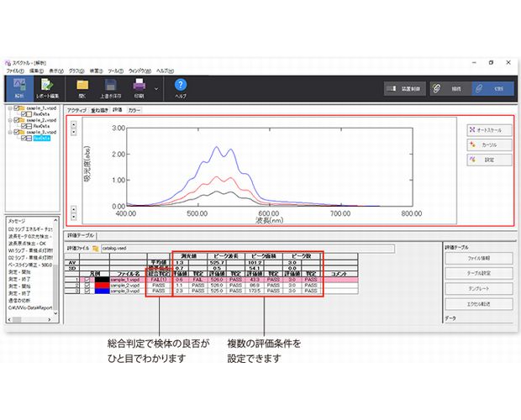The height and width of the screenshot is (420, 521).
Task: Click the blue legend swatch for sample_3
Action: (x=102, y=291)
